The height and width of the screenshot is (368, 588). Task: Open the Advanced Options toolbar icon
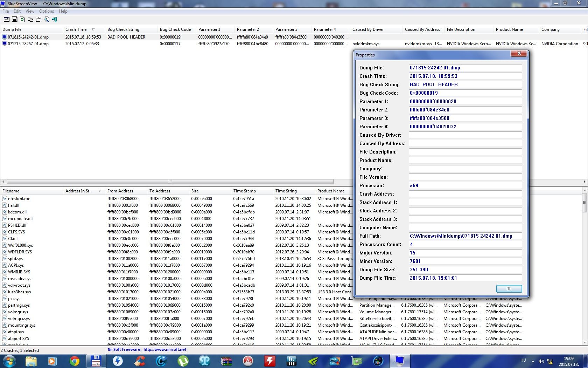[x=6, y=20]
